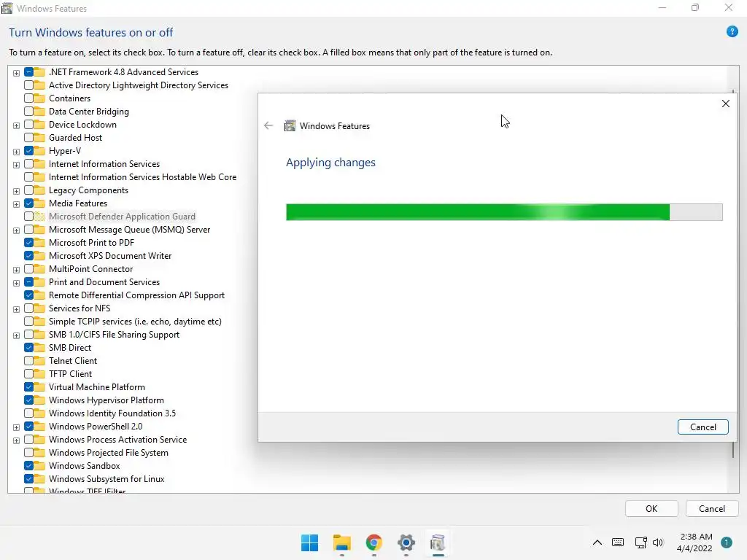Expand Internet Information Services node

tap(16, 165)
